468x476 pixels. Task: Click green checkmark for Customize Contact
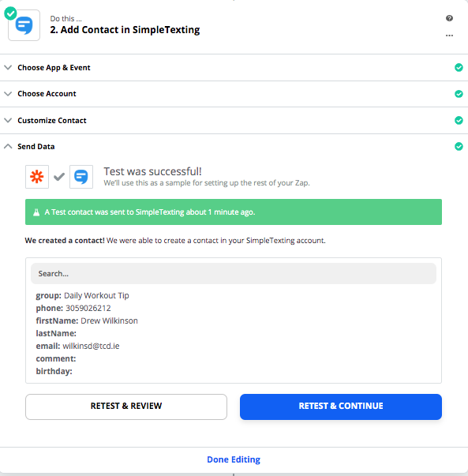459,120
